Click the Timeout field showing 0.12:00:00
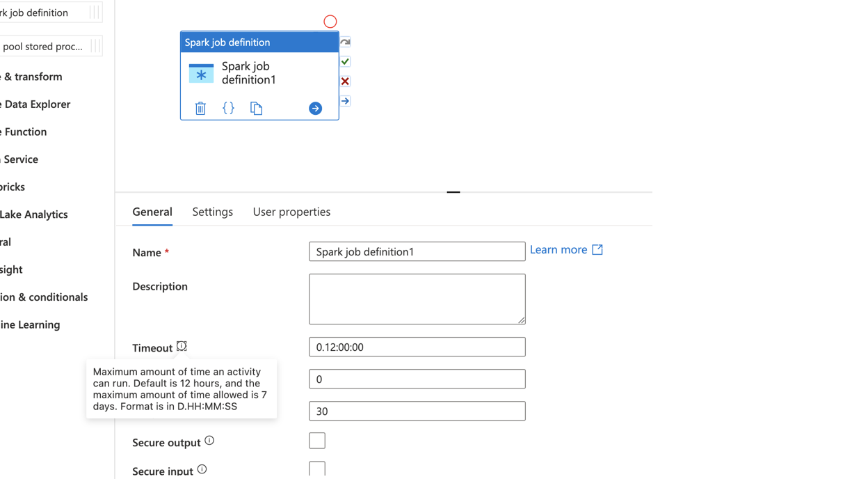 coord(417,347)
